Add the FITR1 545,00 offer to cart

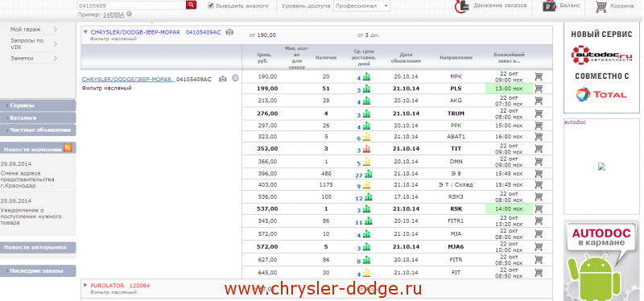click(x=539, y=221)
